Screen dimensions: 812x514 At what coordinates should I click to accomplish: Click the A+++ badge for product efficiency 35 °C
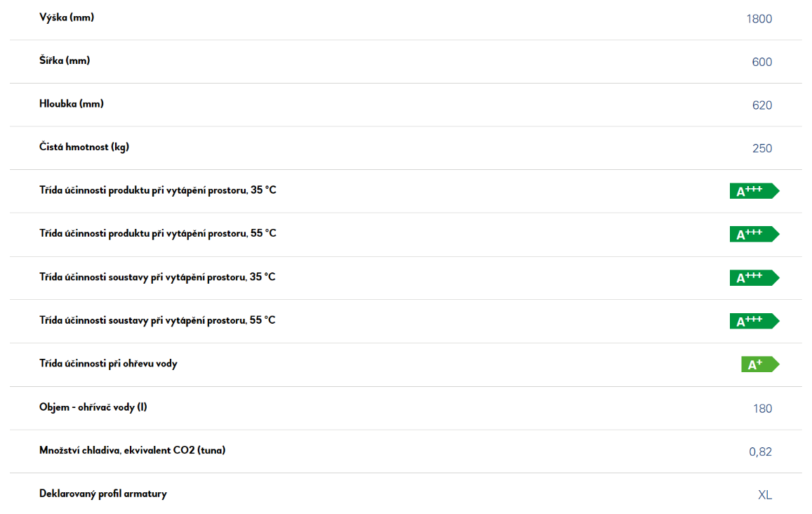pyautogui.click(x=754, y=191)
